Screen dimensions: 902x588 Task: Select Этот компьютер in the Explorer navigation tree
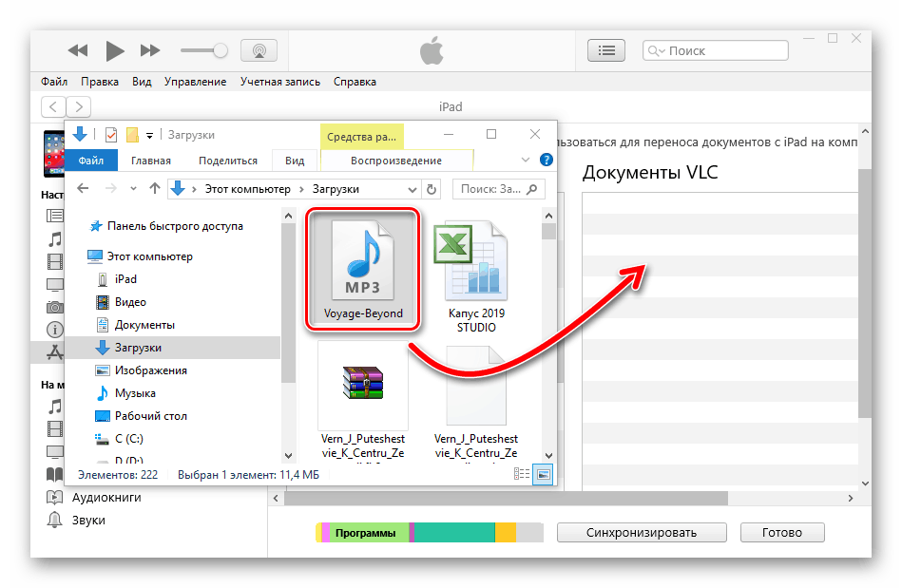pos(149,256)
